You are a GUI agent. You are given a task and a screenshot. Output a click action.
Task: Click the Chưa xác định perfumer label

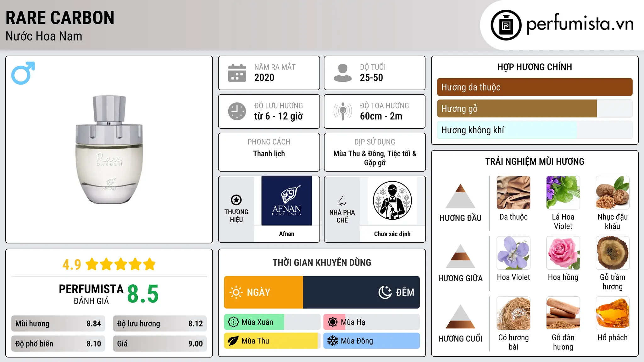click(x=392, y=234)
